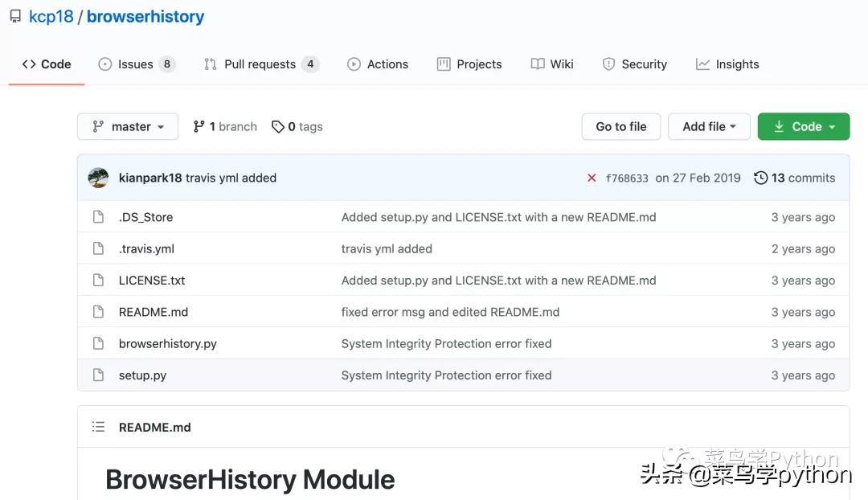Open the .travis.yml file
Screen dimensions: 868x500
(x=147, y=248)
